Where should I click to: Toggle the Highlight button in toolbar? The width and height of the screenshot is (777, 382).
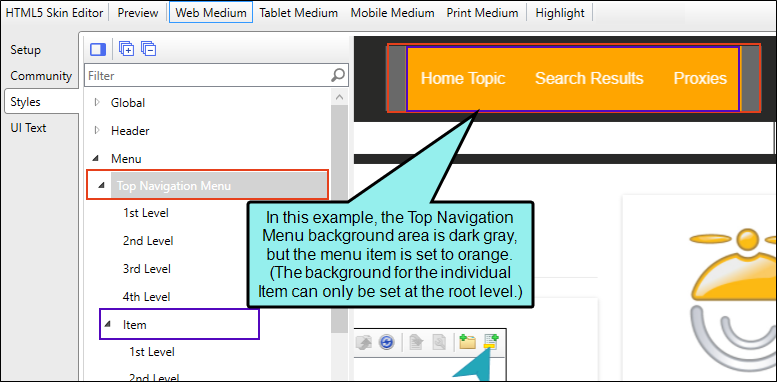[x=560, y=13]
